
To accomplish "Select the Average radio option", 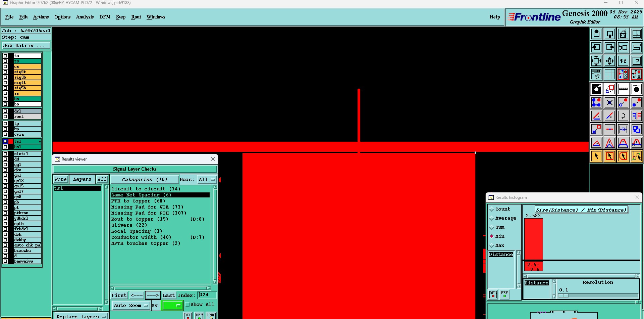I will click(492, 218).
